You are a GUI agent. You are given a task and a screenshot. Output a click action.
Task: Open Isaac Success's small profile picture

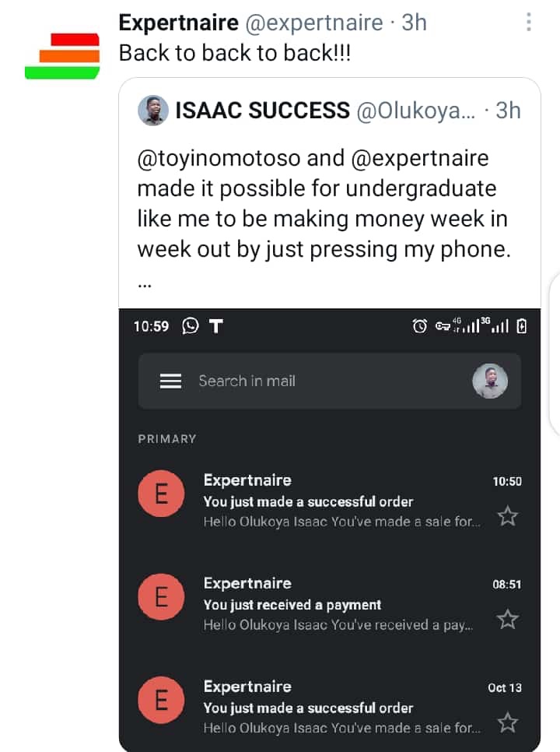(153, 111)
